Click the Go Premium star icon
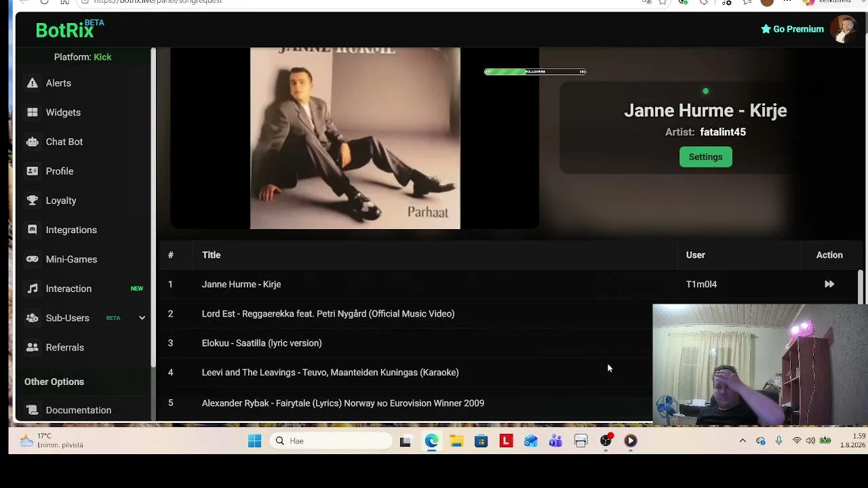Viewport: 868px width, 488px height. click(x=766, y=29)
